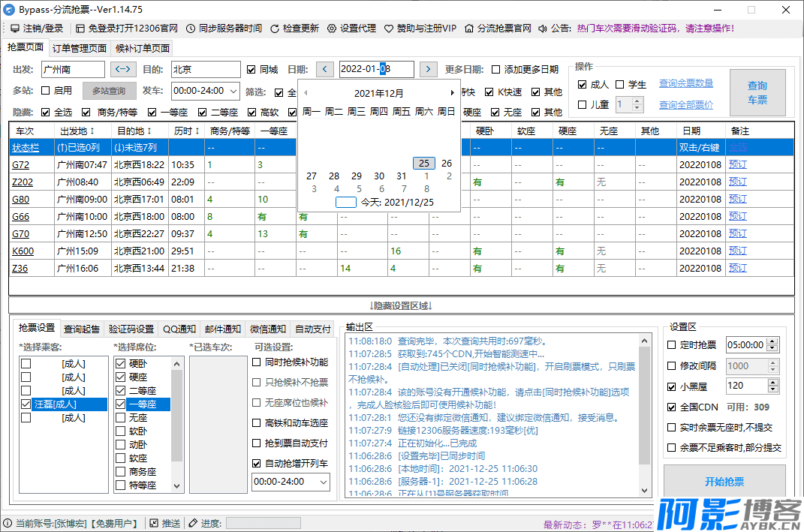Open the 分流抢票官网 home icon

click(x=469, y=29)
